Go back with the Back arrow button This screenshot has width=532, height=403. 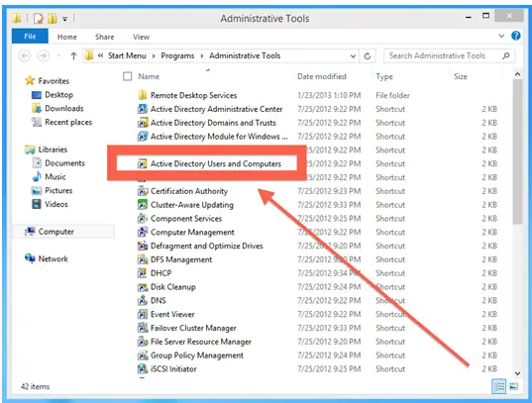click(25, 55)
